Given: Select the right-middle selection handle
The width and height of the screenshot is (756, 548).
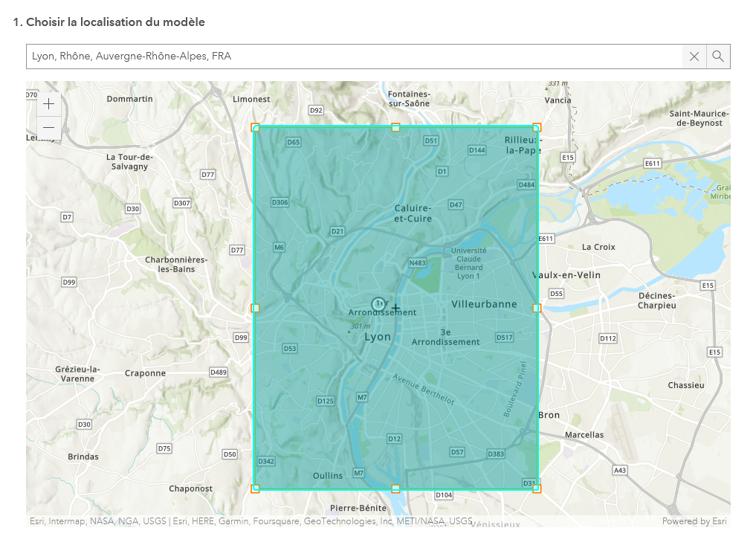Looking at the screenshot, I should click(x=537, y=309).
